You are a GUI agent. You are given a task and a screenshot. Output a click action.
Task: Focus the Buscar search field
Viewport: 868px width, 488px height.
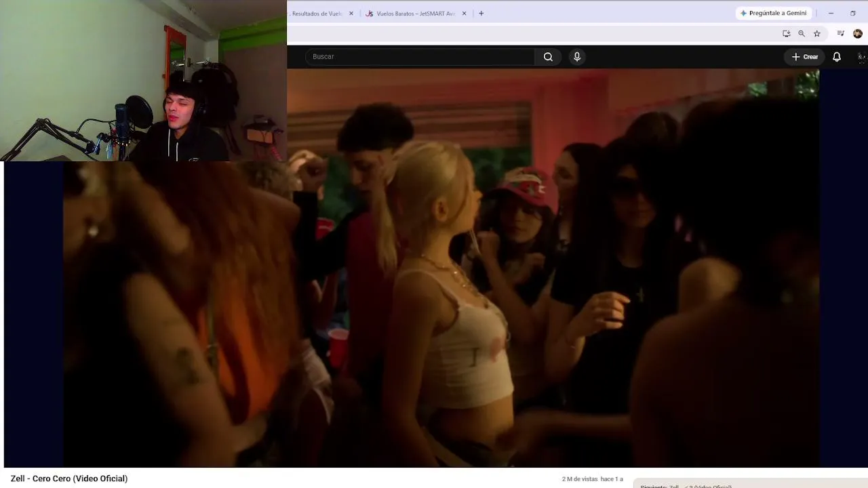pos(420,57)
